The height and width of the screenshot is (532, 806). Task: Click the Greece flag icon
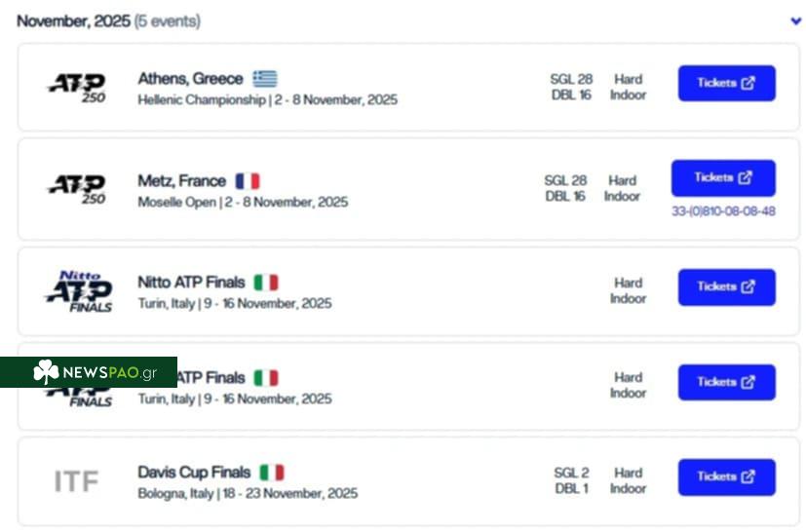tap(264, 79)
